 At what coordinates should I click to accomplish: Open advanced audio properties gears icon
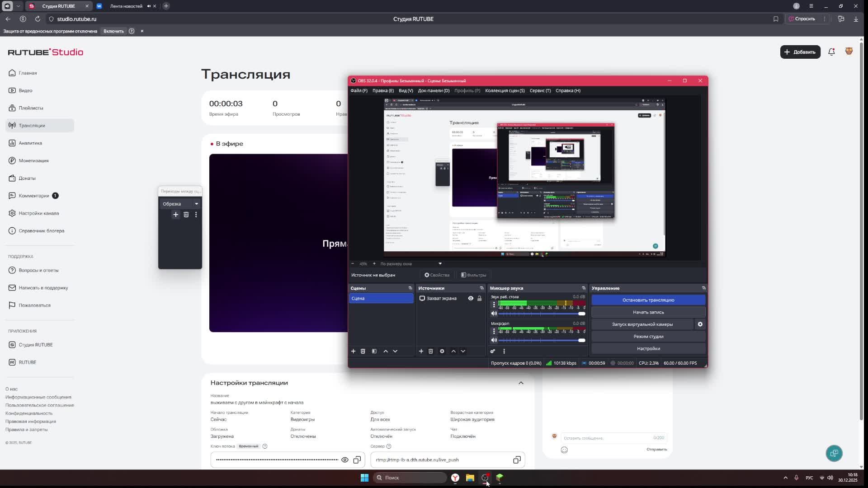coord(493,351)
